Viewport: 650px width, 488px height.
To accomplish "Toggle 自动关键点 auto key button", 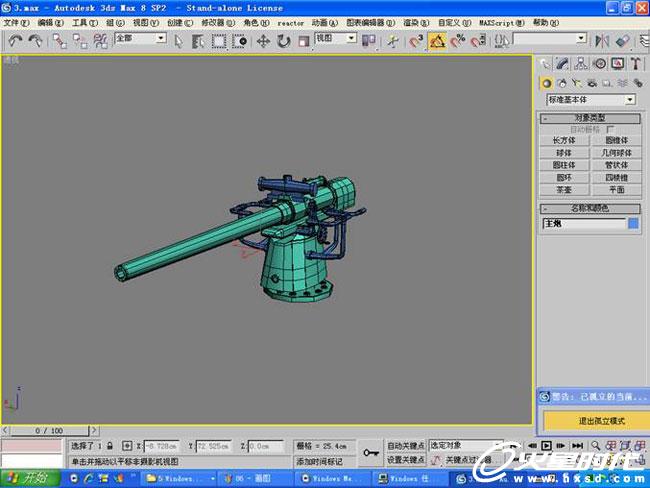I will click(x=406, y=446).
